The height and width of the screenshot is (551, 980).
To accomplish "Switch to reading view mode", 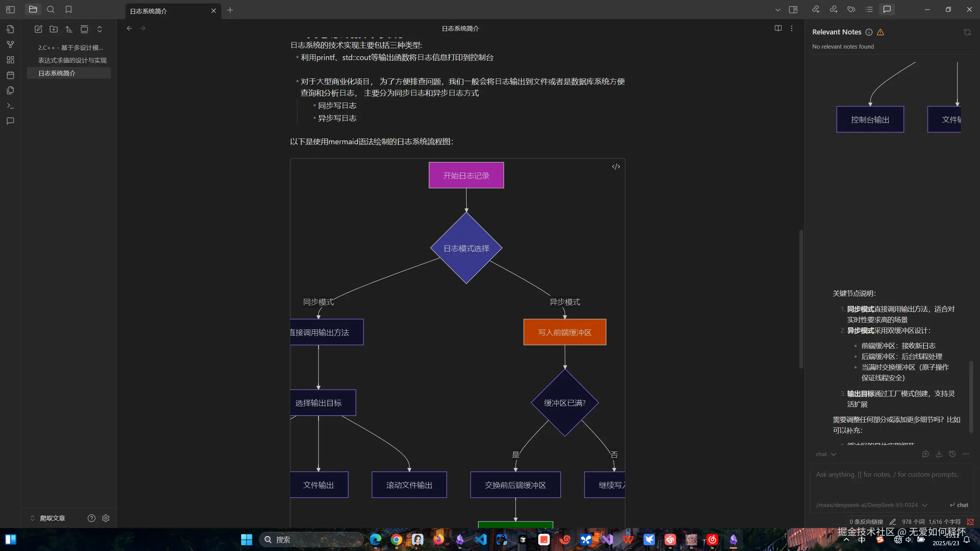I will [x=778, y=28].
